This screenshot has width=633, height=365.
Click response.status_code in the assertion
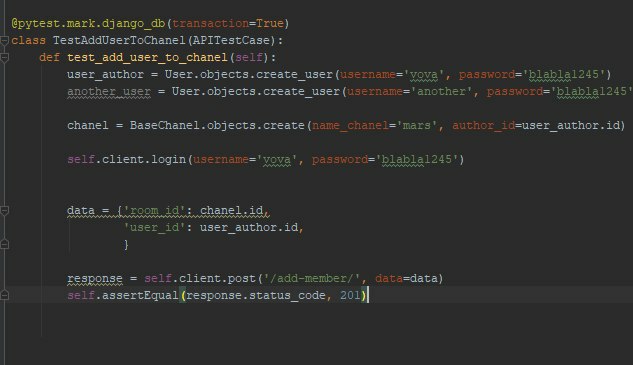(256, 295)
